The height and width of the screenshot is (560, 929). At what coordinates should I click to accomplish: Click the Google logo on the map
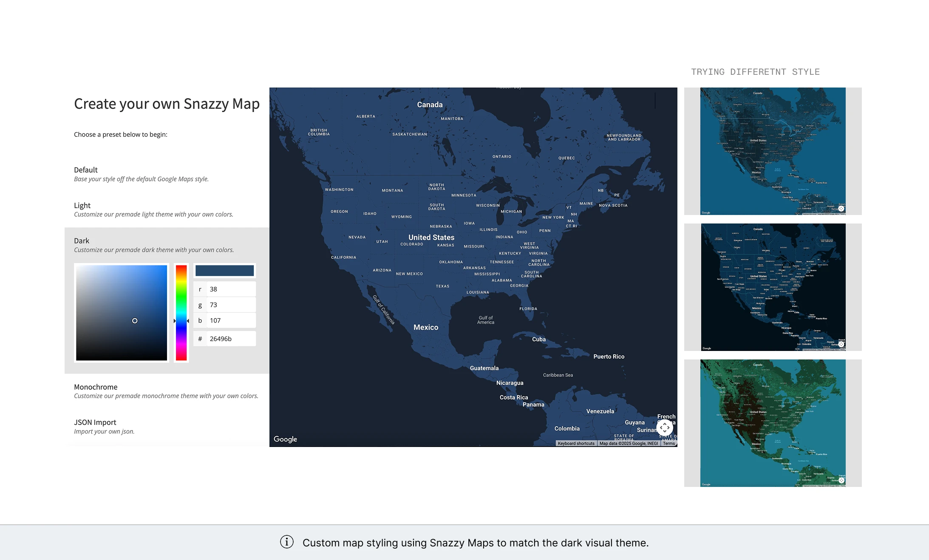tap(285, 439)
